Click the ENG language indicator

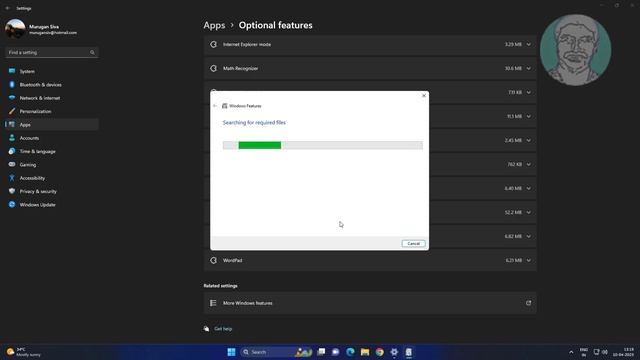point(584,352)
